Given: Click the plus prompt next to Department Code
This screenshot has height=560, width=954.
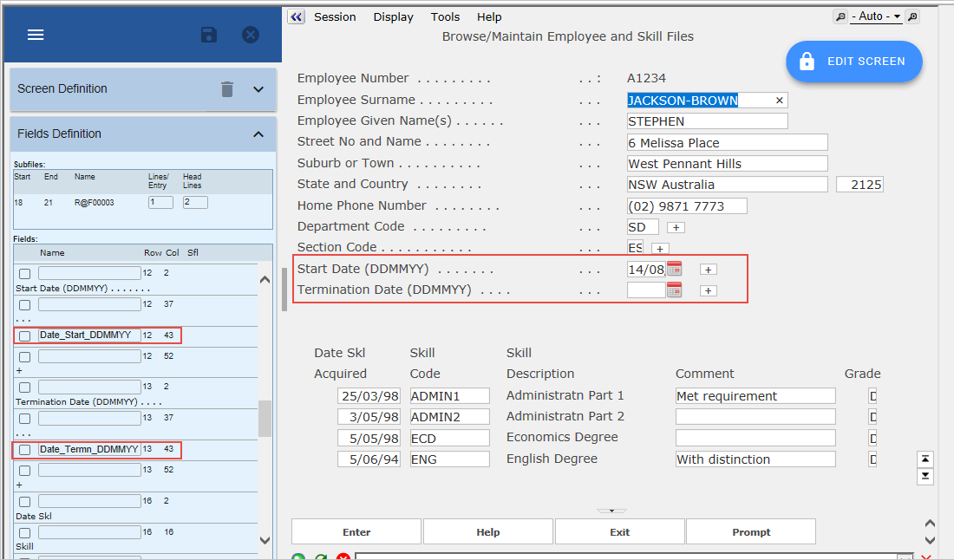Looking at the screenshot, I should (676, 227).
